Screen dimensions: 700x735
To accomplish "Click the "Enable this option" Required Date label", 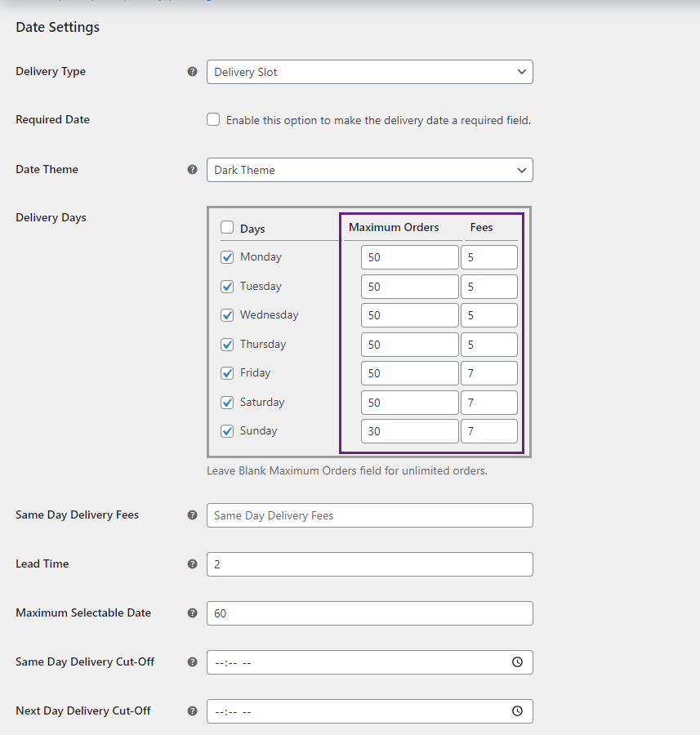I will pos(378,121).
